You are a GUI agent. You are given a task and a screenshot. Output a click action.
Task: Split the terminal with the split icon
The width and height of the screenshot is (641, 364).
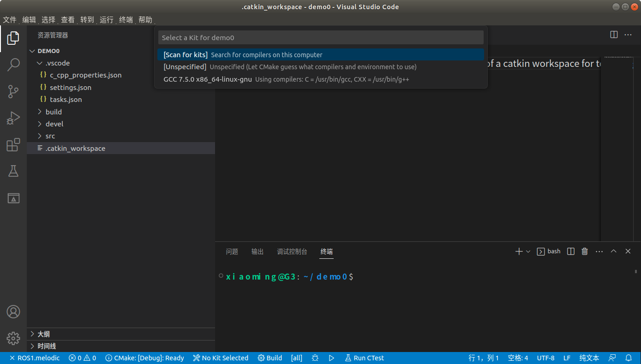point(570,251)
